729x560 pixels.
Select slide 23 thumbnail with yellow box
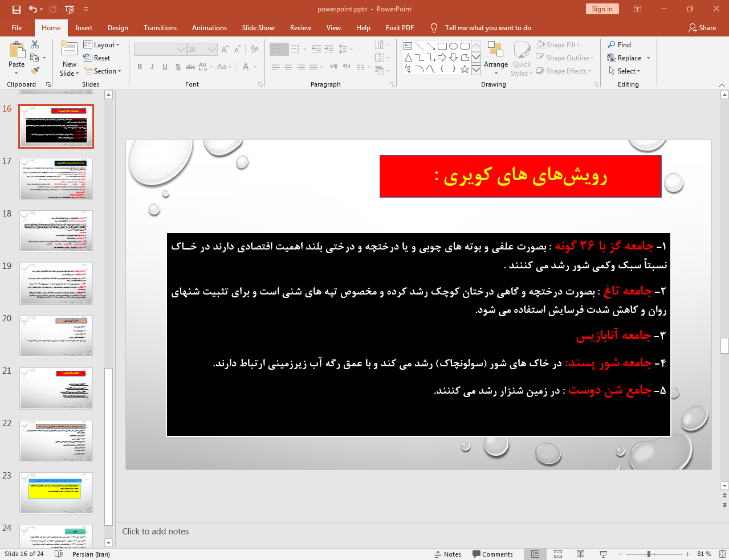[x=56, y=493]
